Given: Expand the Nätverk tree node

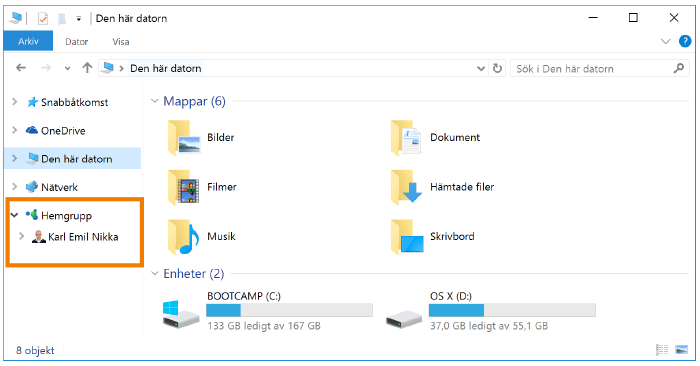Looking at the screenshot, I should click(15, 187).
